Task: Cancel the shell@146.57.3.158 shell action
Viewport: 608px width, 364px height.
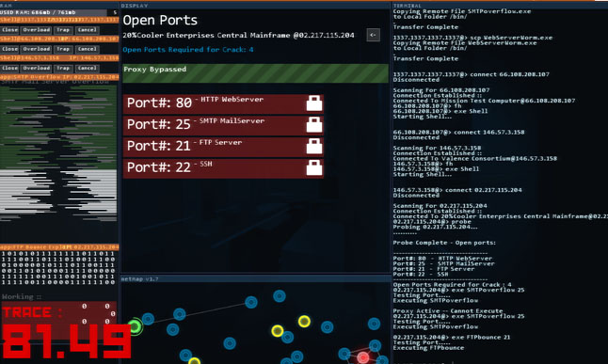Action: point(87,68)
